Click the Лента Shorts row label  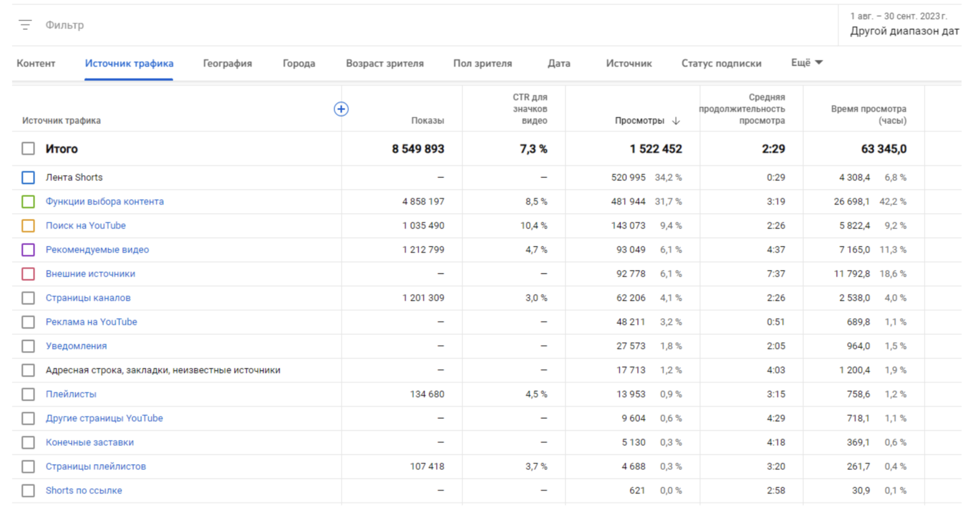pos(74,177)
